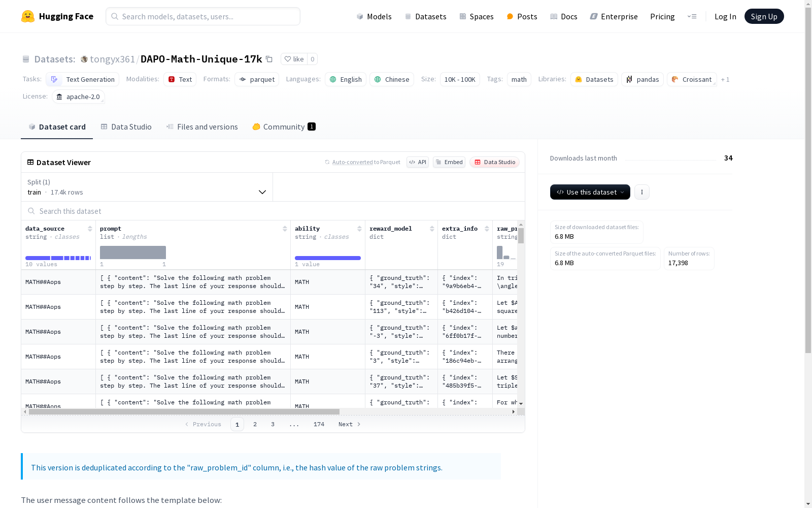The image size is (812, 508).
Task: Open Data Studio from viewer header
Action: coord(495,162)
